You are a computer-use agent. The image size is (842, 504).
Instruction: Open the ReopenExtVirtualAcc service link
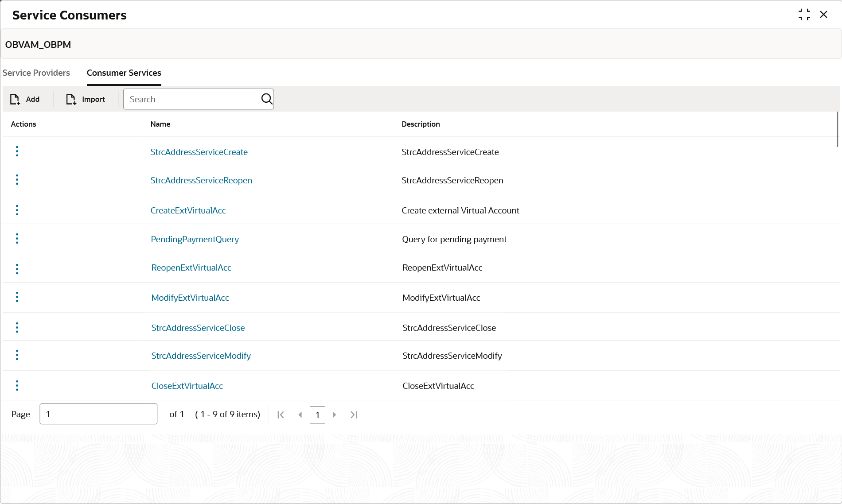[191, 268]
